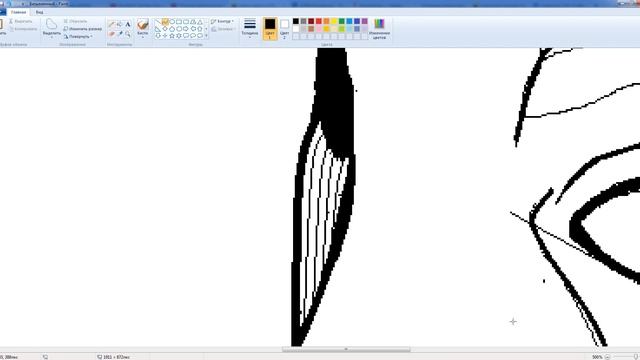Screen dimensions: 640x360
Task: Expand the shapes gallery with bottom arrow
Action: pyautogui.click(x=206, y=36)
